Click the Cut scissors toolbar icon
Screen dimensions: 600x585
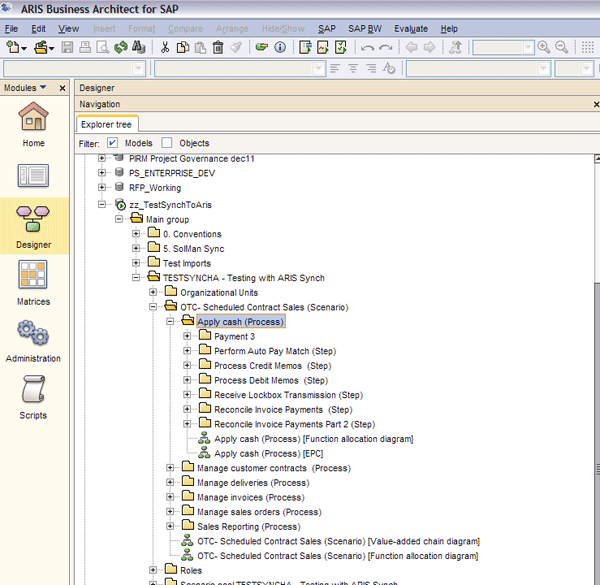[165, 47]
